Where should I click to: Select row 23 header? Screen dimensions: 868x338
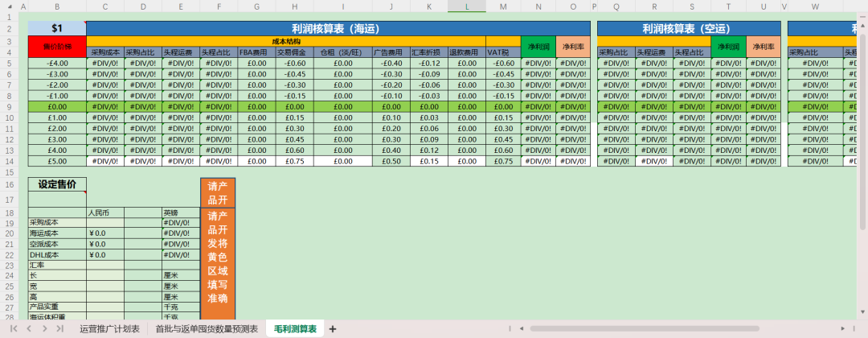pos(10,265)
